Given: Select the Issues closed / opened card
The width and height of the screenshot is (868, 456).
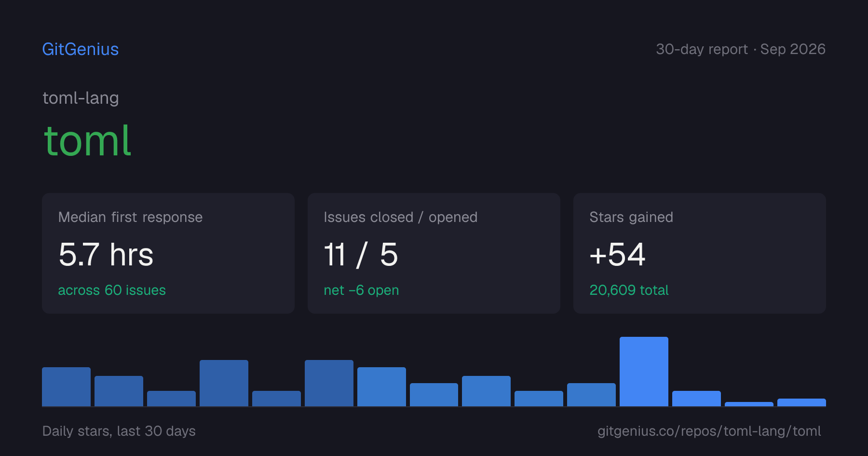Looking at the screenshot, I should tap(434, 253).
